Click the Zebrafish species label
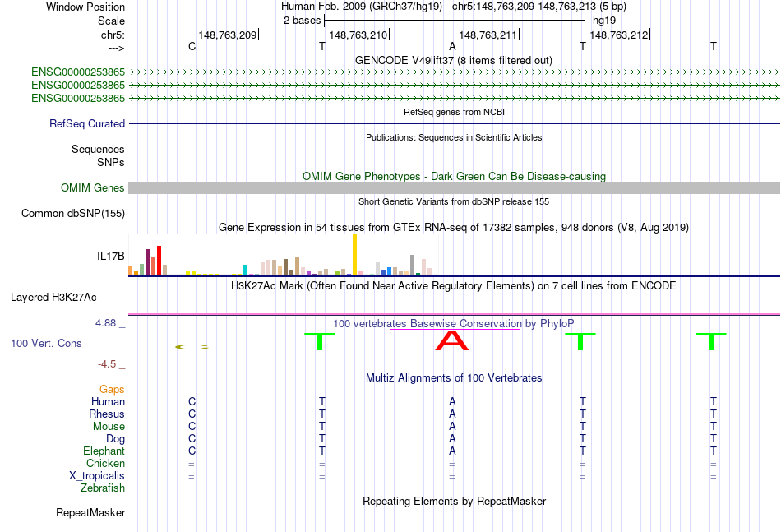Screen dimensions: 781x532 (103, 488)
